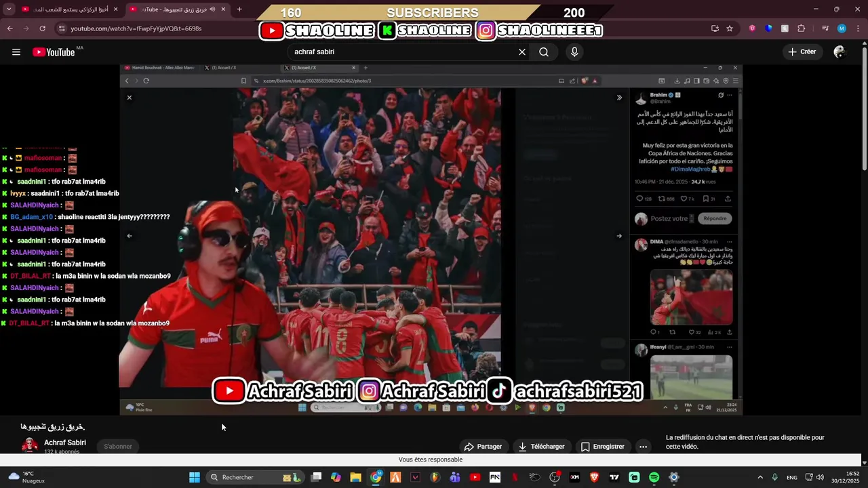Click the page vertical scrollbar
The image size is (868, 488).
[x=864, y=108]
